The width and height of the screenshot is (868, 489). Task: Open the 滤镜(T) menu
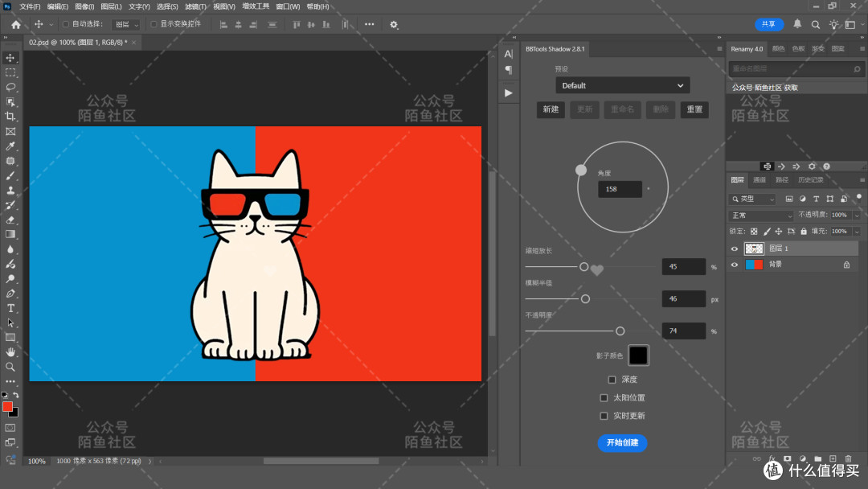(x=195, y=6)
